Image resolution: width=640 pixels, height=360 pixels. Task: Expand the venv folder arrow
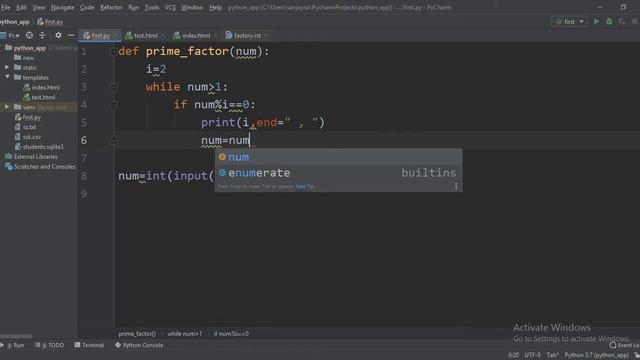click(7, 107)
